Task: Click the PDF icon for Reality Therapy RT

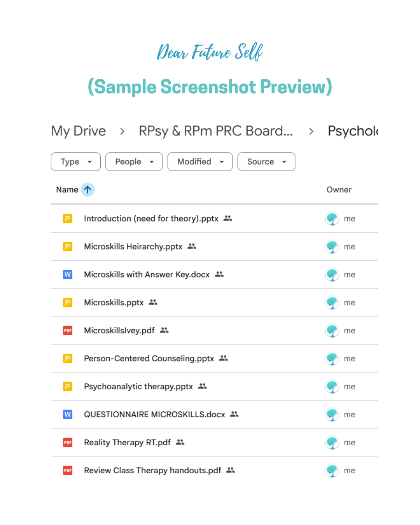Action: tap(68, 443)
